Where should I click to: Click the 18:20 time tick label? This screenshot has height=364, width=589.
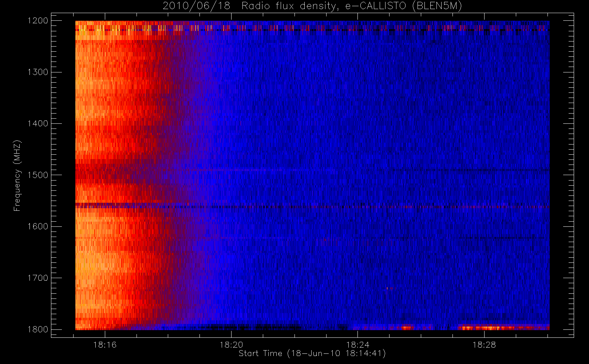[x=232, y=345]
